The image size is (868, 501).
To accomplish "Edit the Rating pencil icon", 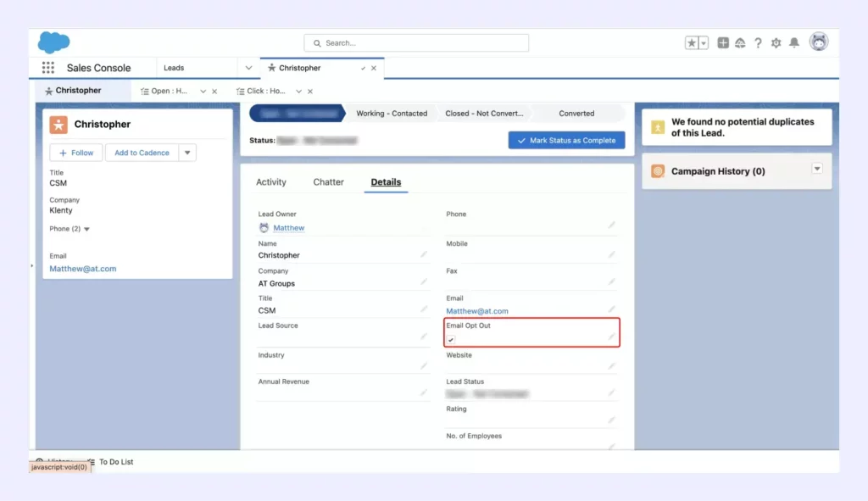I will (611, 420).
